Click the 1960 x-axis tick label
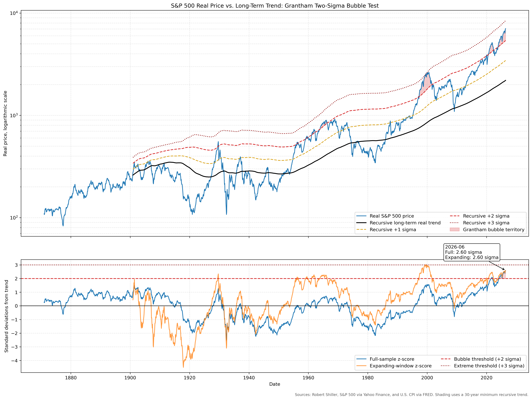The height and width of the screenshot is (400, 532). pyautogui.click(x=308, y=378)
